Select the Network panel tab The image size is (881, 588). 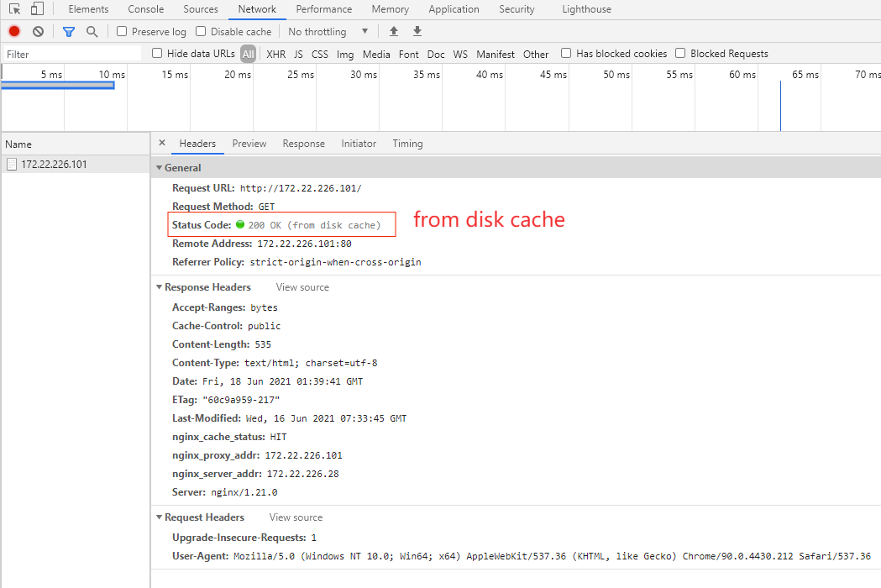point(257,9)
